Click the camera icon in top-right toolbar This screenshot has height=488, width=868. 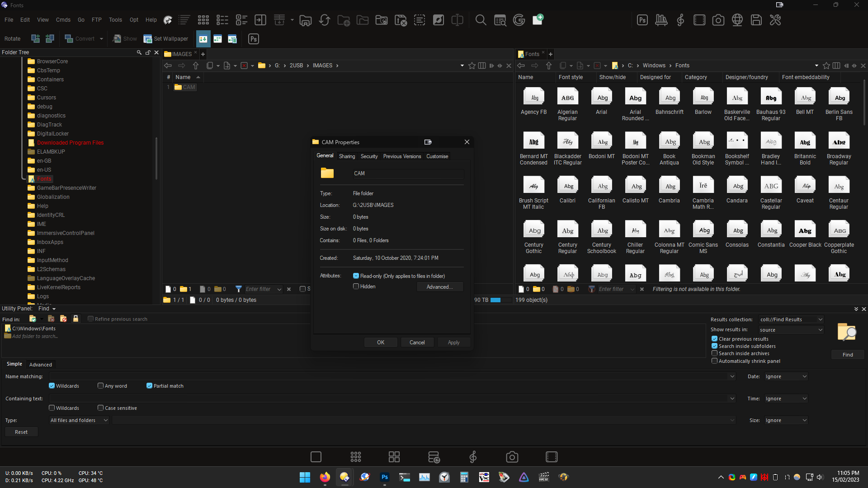tap(718, 20)
